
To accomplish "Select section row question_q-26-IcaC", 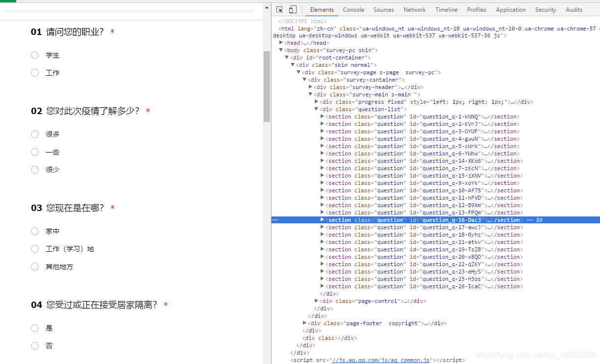I will [x=424, y=286].
